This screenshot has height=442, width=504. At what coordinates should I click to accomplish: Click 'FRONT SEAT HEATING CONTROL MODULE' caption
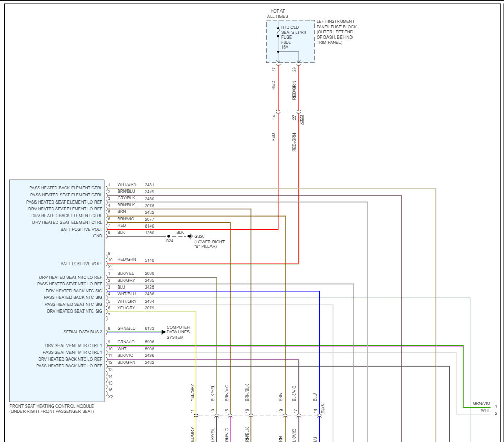click(x=52, y=406)
